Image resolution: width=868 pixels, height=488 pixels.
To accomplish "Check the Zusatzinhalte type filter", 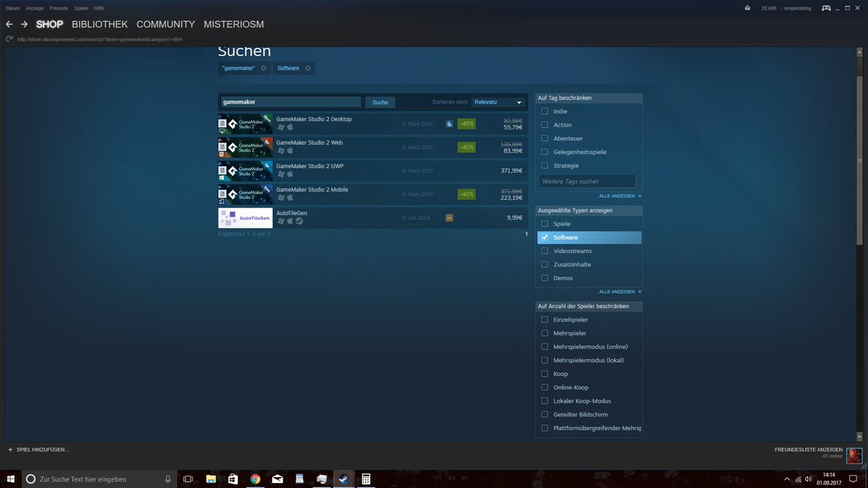I will pyautogui.click(x=545, y=265).
